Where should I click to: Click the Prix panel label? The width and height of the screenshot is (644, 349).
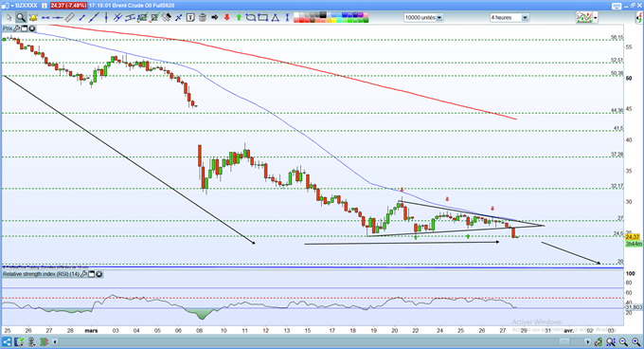[x=7, y=28]
